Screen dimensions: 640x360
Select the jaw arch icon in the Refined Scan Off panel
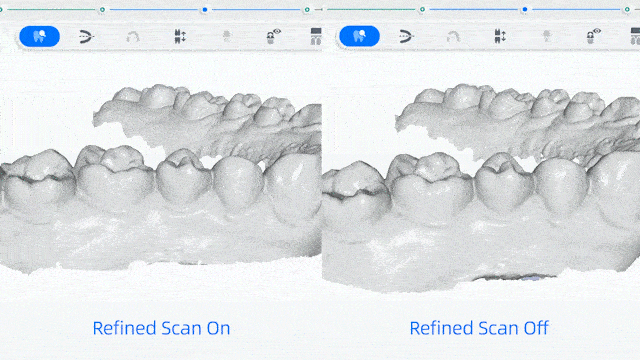pos(406,36)
